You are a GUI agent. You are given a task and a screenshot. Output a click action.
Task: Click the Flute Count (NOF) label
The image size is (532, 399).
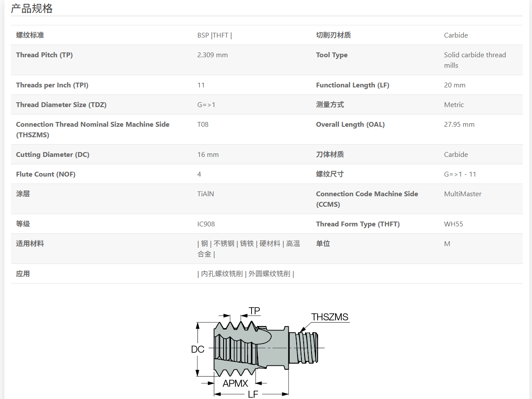click(x=45, y=174)
